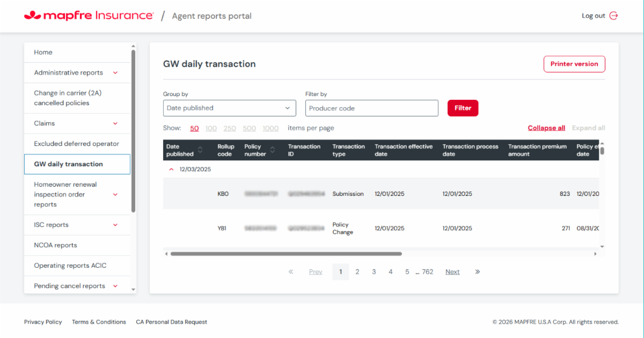Click sidebar scroll down arrow
Viewport: 644px width, 338px height.
click(133, 290)
